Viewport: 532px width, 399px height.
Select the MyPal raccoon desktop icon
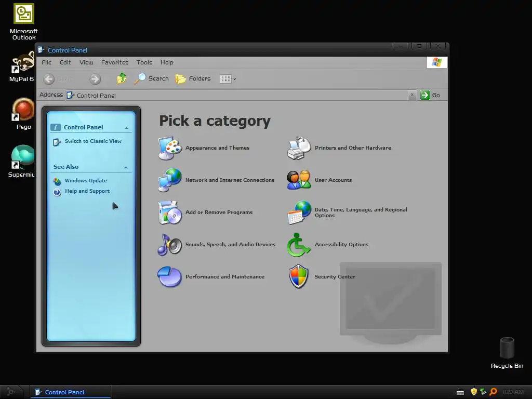pos(22,67)
